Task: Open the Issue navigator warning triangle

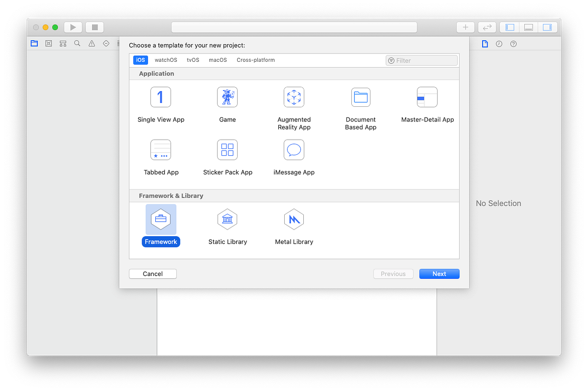Action: [91, 43]
